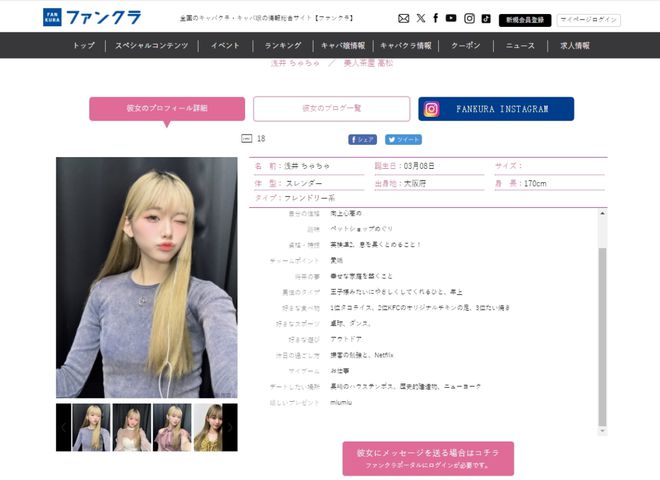Open the クーポン menu item
Screen dimensions: 660x480
(466, 45)
